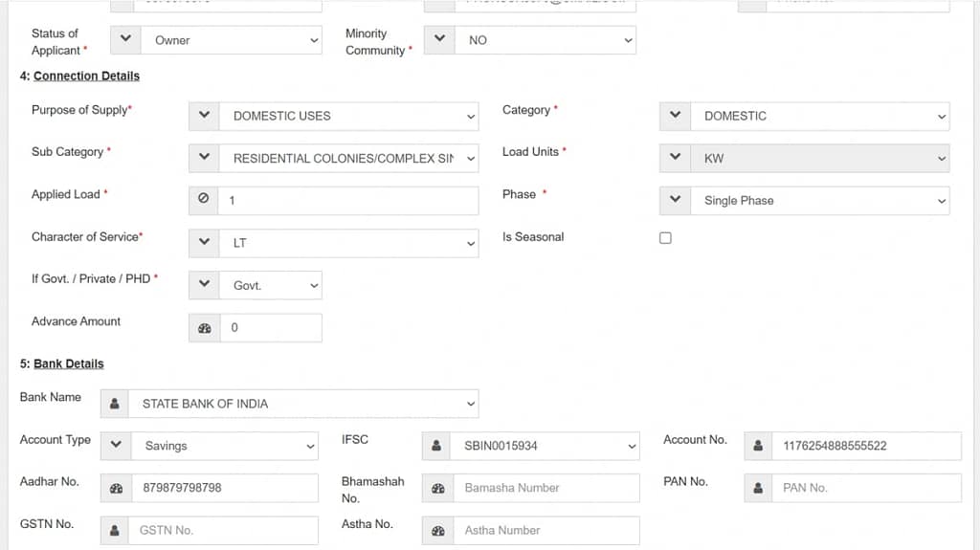Click the user icon beside Account No. field
The image size is (980, 550).
pyautogui.click(x=759, y=446)
